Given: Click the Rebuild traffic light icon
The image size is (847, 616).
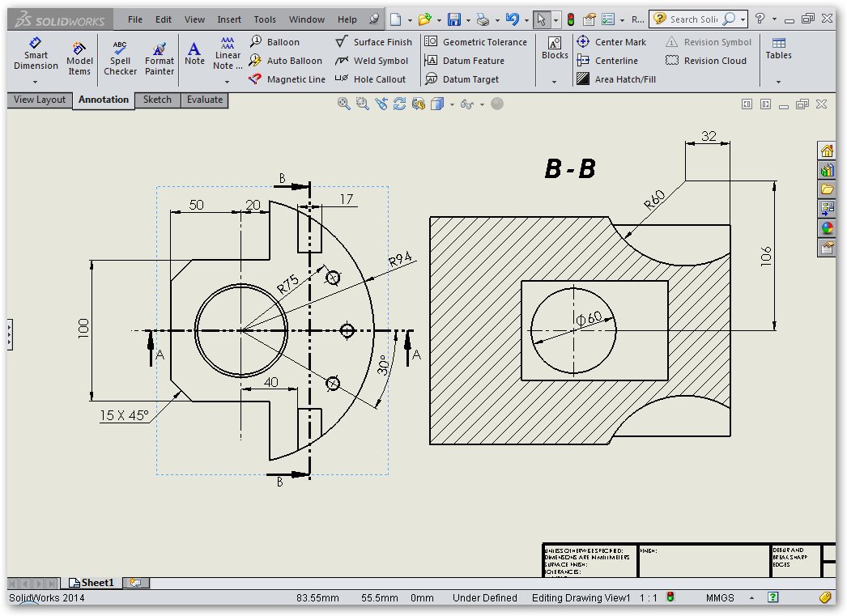Looking at the screenshot, I should tap(570, 20).
